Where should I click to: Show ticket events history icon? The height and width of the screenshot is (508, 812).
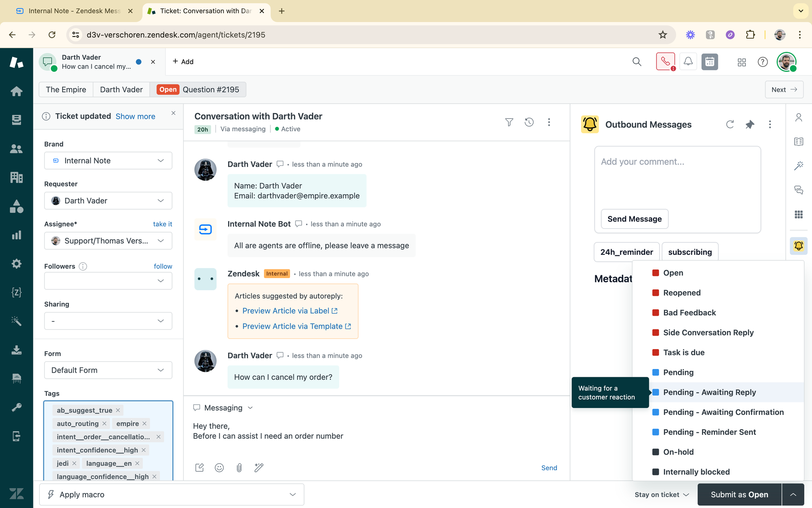coord(529,122)
